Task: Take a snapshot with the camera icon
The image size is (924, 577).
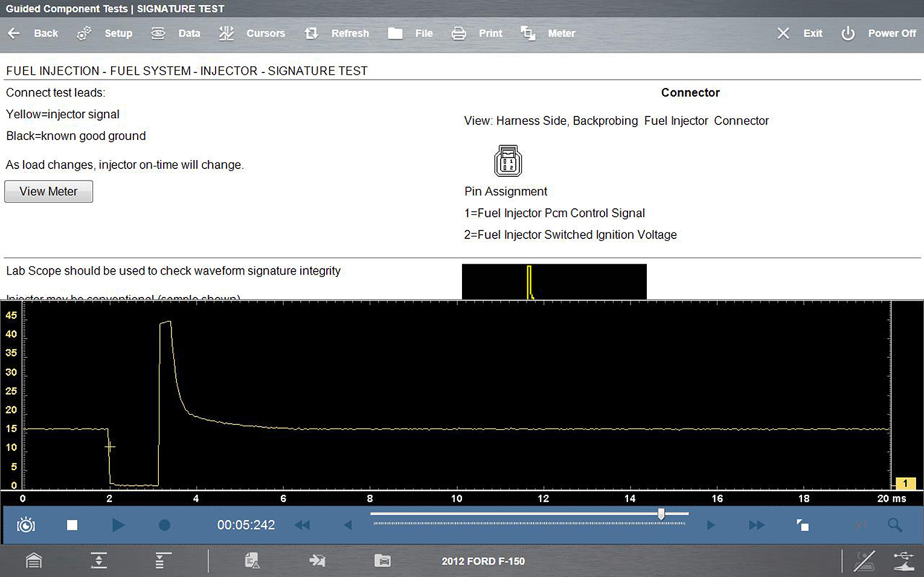Action: click(x=26, y=525)
